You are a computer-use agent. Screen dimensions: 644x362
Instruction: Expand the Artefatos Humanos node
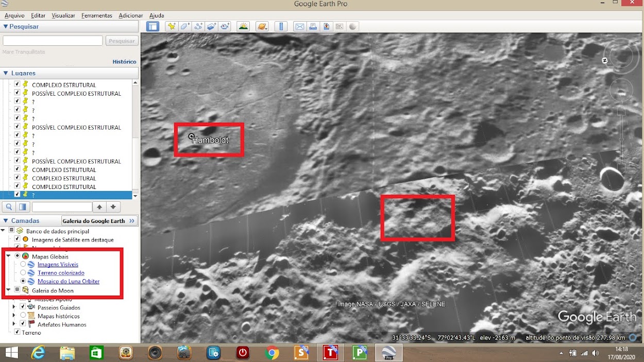click(x=14, y=324)
